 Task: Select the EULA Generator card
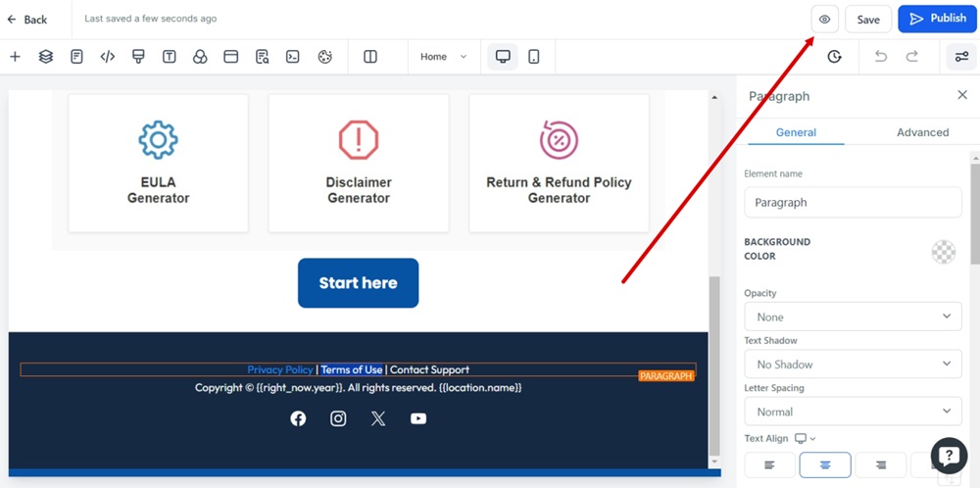coord(158,163)
